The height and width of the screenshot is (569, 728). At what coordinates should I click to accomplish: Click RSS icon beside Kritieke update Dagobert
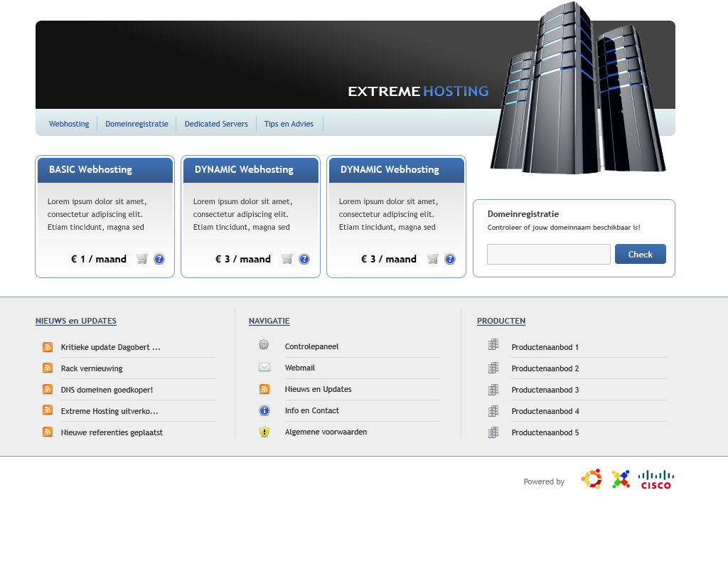tap(48, 346)
